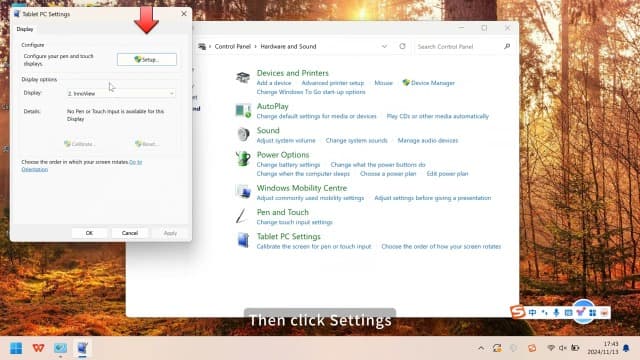Click Hardware and Sound breadcrumb item

(288, 47)
